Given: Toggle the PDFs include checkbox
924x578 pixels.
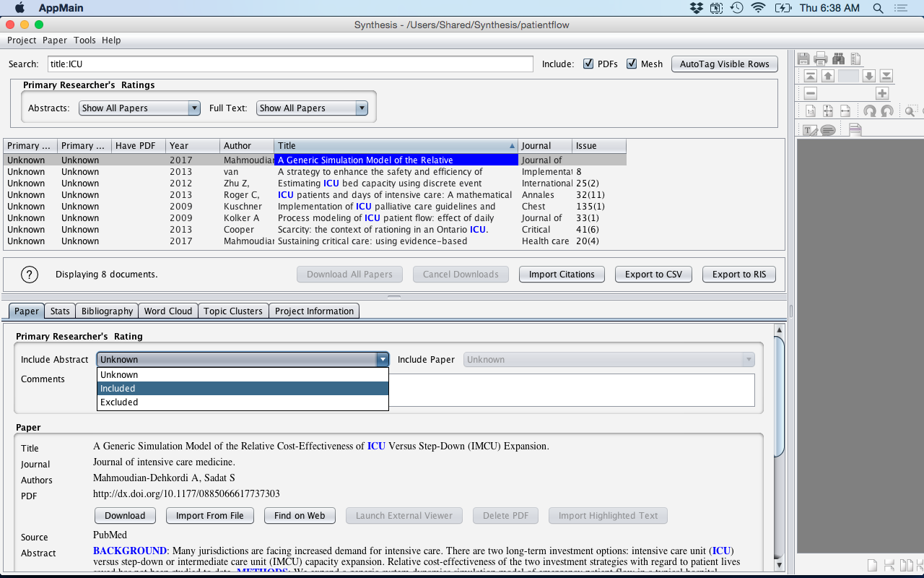Looking at the screenshot, I should click(x=588, y=64).
